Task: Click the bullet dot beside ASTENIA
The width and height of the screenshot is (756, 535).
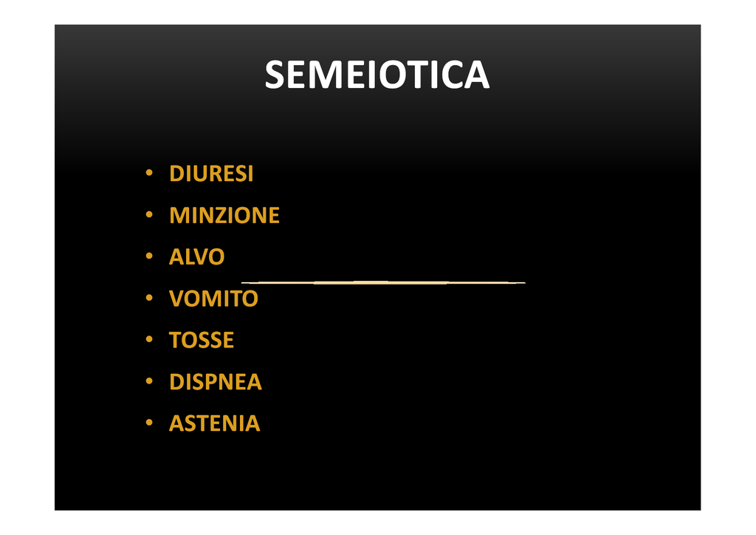Action: tap(149, 423)
